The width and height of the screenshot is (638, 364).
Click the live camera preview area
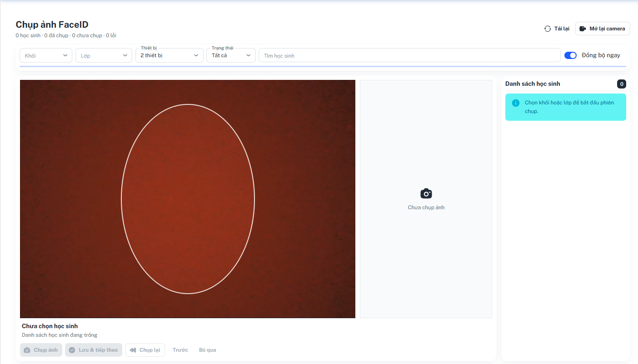tap(188, 199)
